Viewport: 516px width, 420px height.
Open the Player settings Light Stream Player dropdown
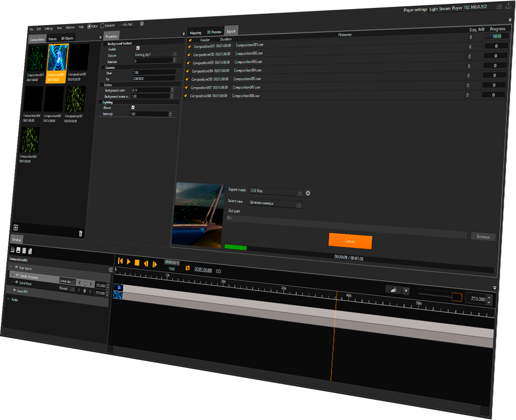[x=466, y=7]
